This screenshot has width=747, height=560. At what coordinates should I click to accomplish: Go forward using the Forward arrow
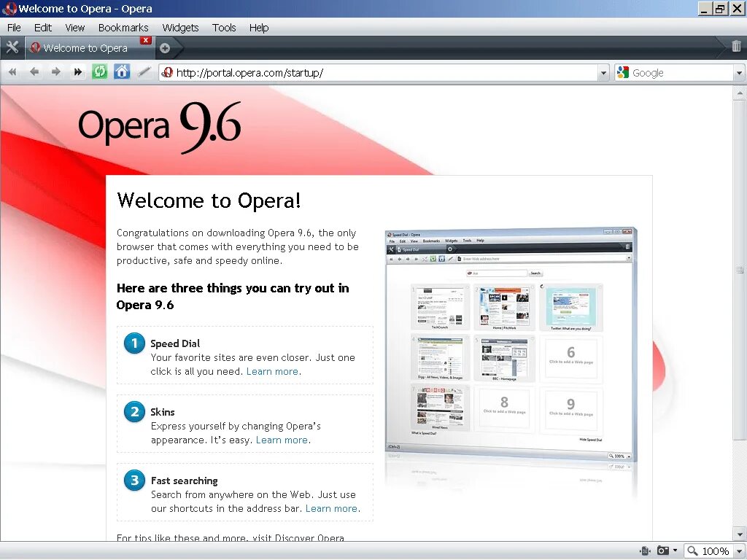(55, 72)
